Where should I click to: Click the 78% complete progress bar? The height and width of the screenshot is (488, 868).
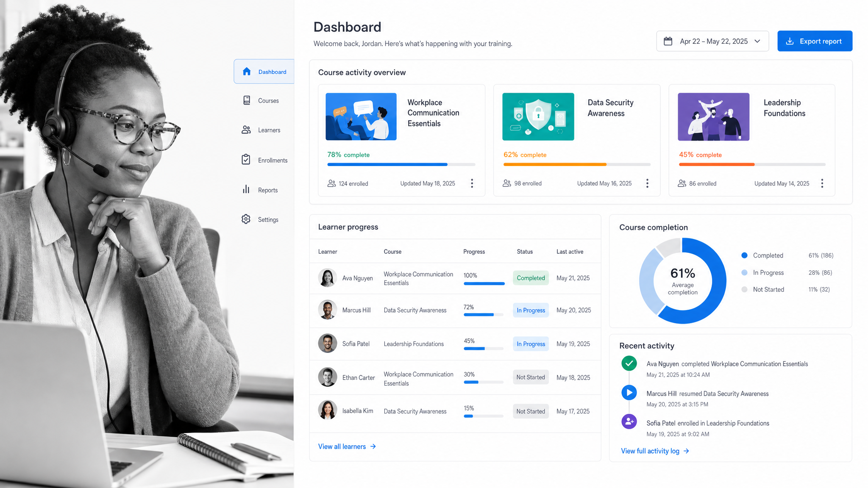click(x=401, y=164)
